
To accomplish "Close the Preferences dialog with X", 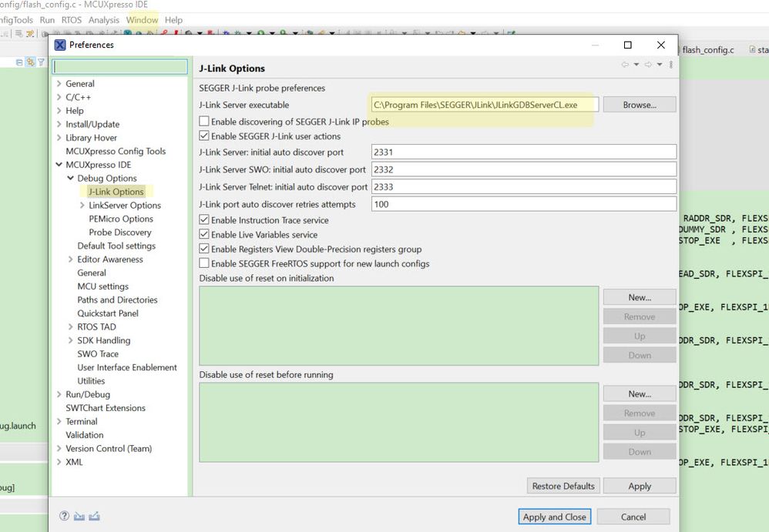I will (x=660, y=45).
